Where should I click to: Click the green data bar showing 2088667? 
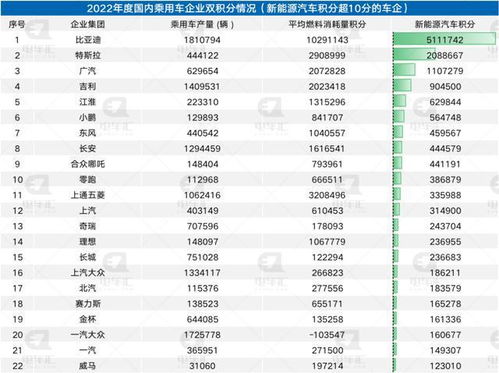click(x=414, y=54)
